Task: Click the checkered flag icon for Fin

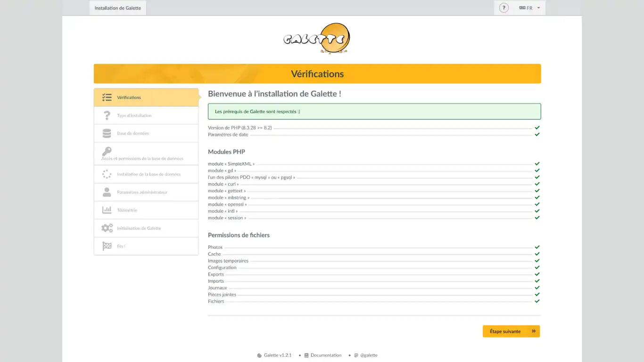Action: (107, 246)
